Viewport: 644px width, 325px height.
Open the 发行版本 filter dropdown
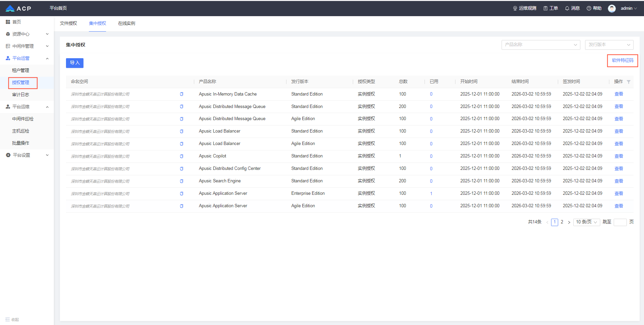(x=609, y=45)
